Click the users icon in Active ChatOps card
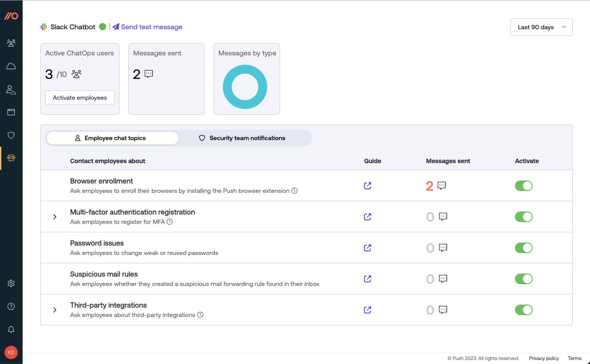590x364 pixels. tap(76, 74)
